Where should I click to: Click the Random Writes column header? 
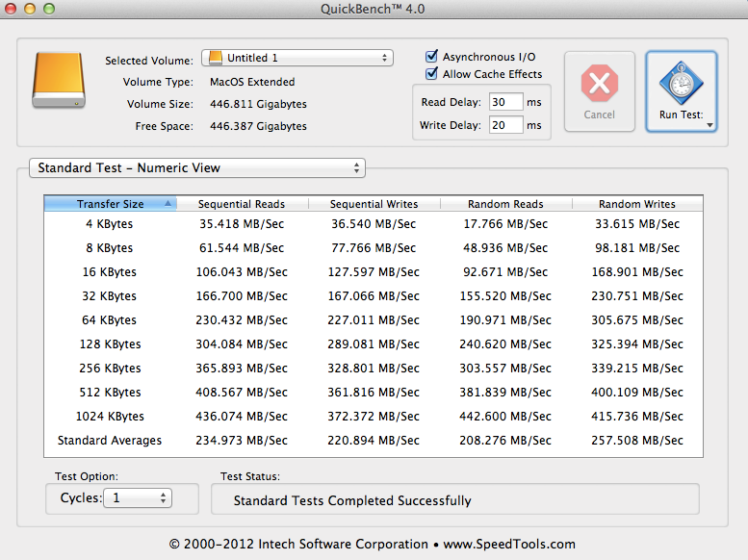pyautogui.click(x=636, y=204)
